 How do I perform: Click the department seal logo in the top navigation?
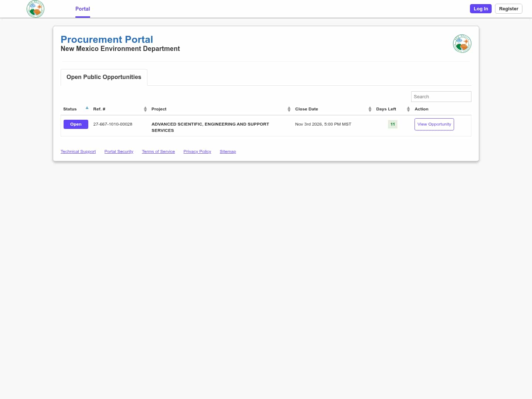(x=35, y=9)
